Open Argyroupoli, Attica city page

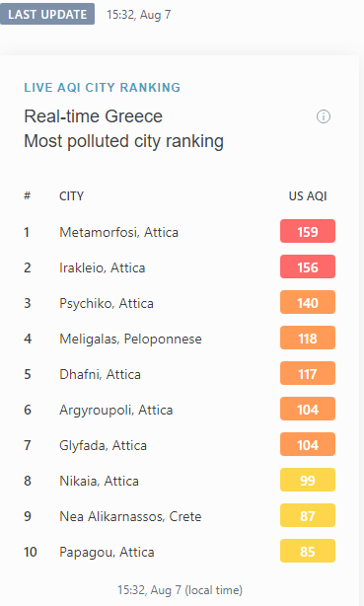[x=116, y=410]
